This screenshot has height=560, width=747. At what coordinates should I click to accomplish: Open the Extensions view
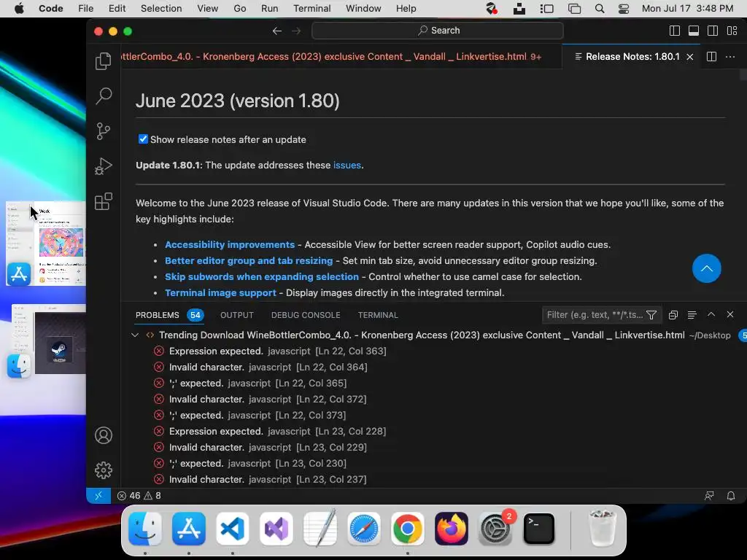104,201
